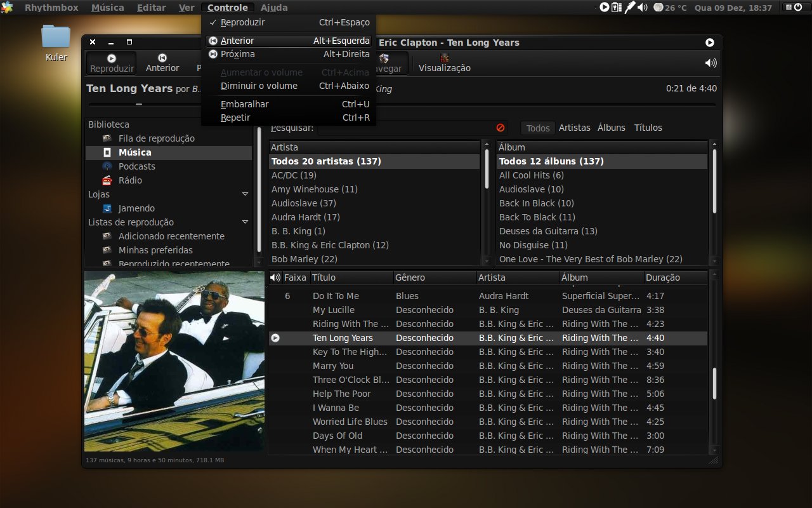Clear search with the red cancel icon

tap(501, 128)
